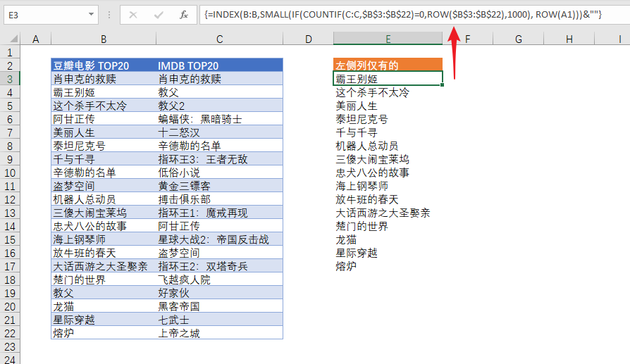Select column C header

[x=219, y=39]
